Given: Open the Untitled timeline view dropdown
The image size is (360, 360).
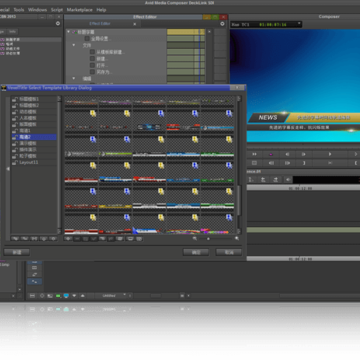Looking at the screenshot, I should pyautogui.click(x=111, y=296).
